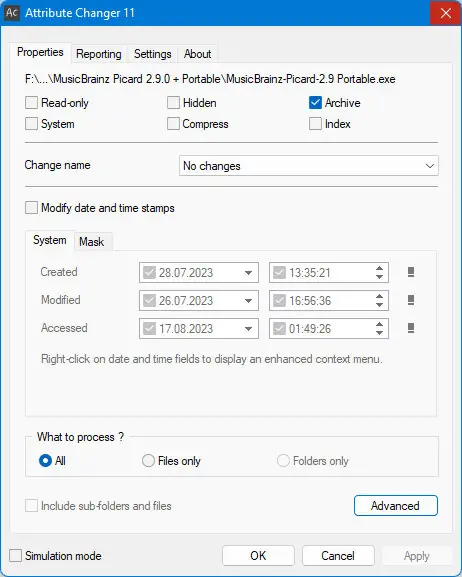Click the small icon beside Created time
Viewport: 462px width, 577px height.
point(411,272)
